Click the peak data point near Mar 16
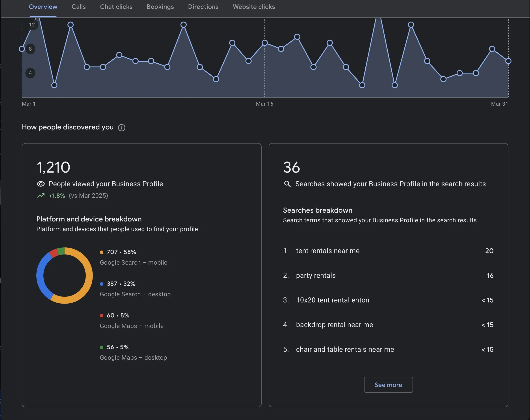This screenshot has height=420, width=530. (264, 43)
